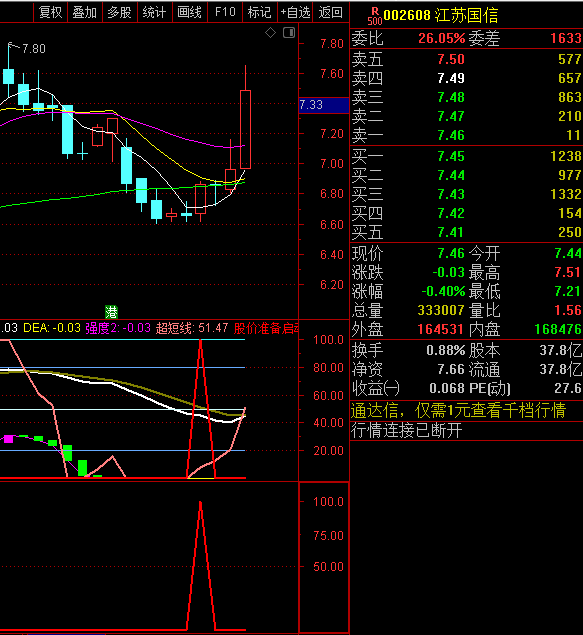Select 买二 row price 7.44

click(451, 175)
